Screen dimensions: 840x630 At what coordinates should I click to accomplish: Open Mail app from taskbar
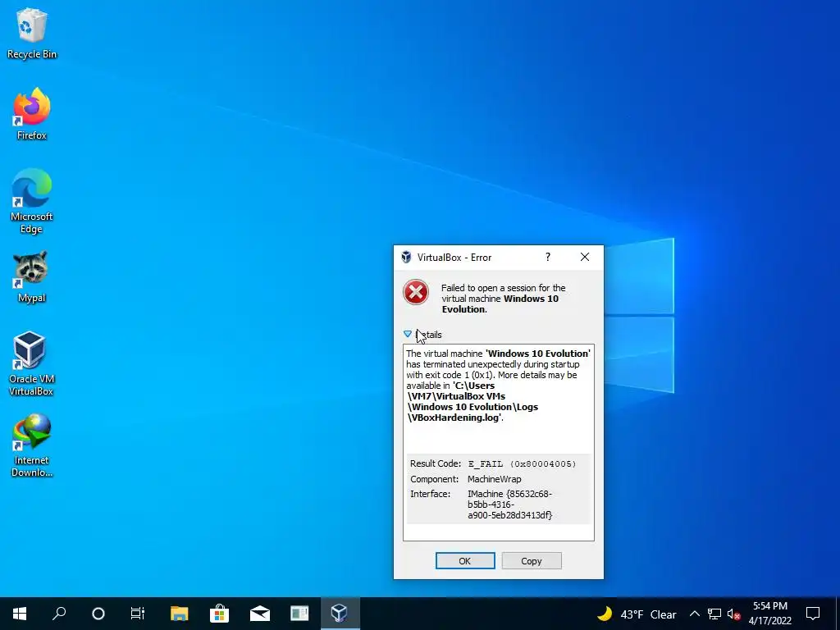point(260,614)
